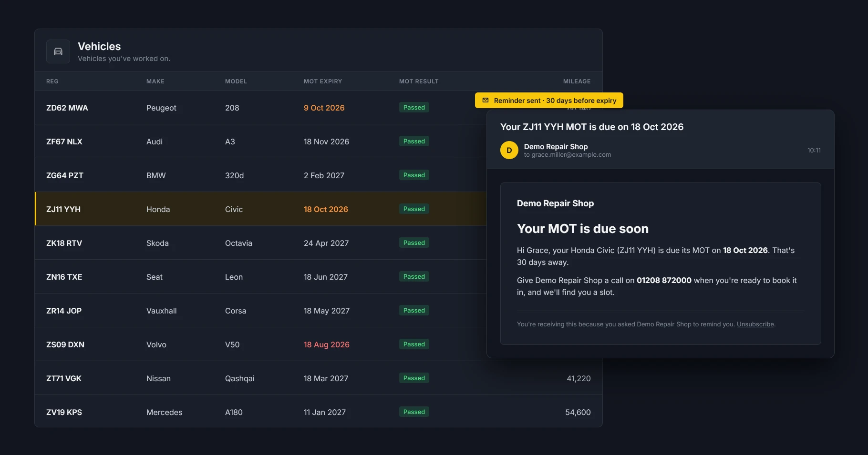Select the ZK18 RTV registration
The image size is (868, 455).
coord(64,243)
